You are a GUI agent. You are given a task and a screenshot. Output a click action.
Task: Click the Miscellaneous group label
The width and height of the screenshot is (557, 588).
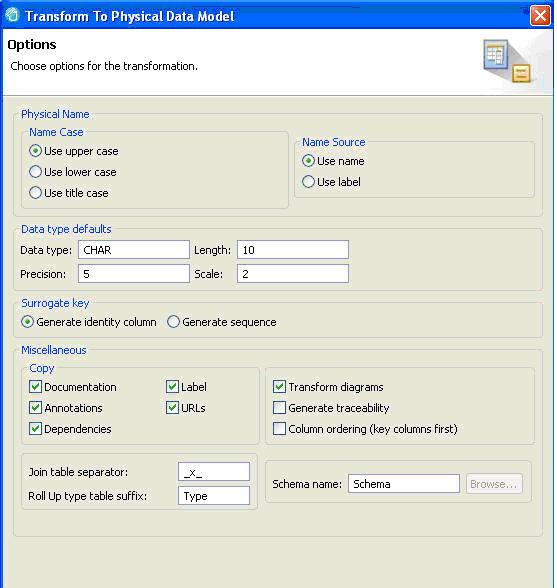point(54,350)
